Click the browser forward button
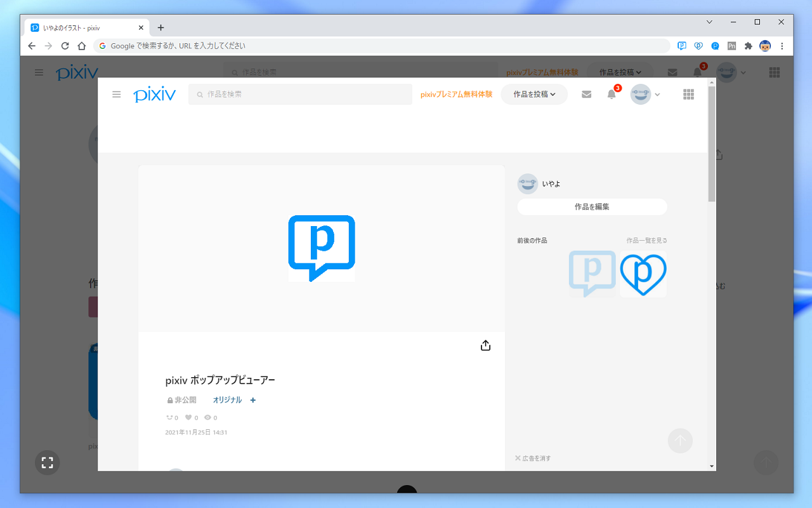This screenshot has width=812, height=508. tap(48, 46)
